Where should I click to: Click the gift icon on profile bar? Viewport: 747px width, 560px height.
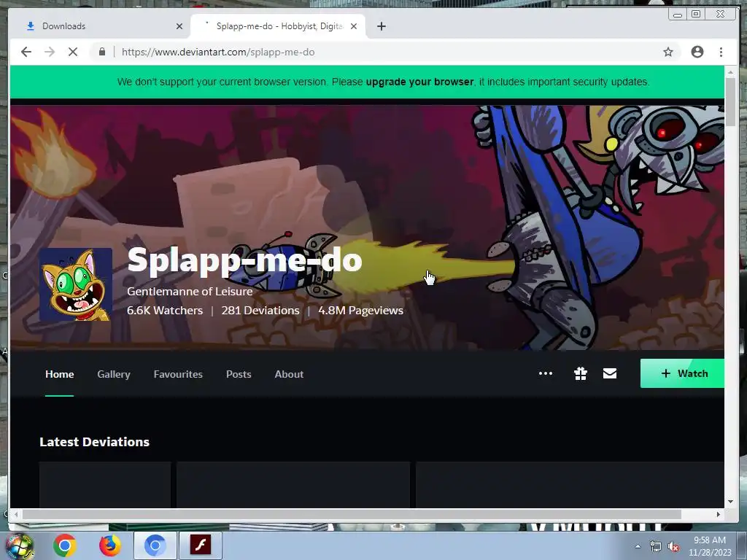coord(580,373)
